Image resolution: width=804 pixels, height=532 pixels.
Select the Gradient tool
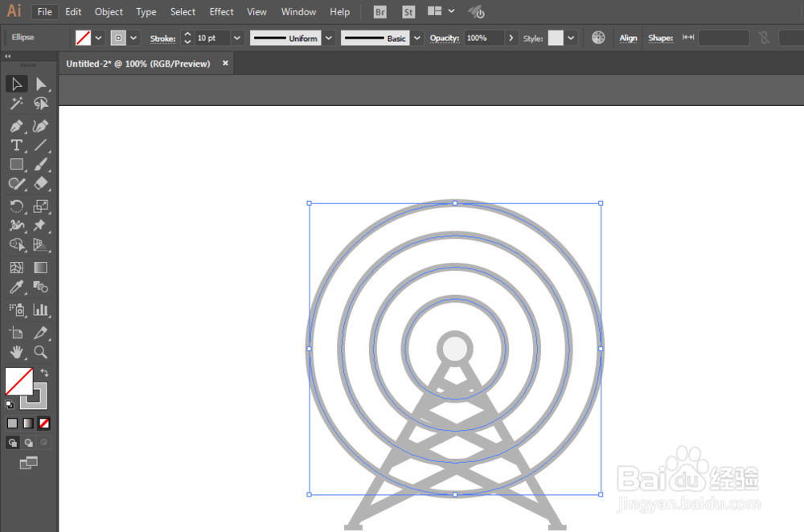coord(40,268)
